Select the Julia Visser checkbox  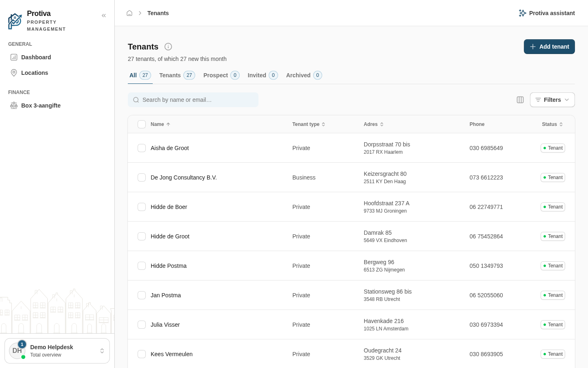[142, 325]
